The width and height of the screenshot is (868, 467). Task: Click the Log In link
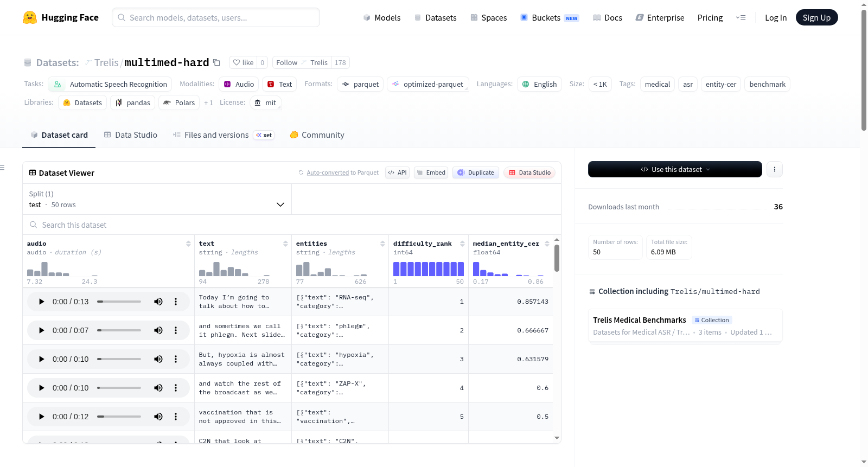click(x=776, y=17)
